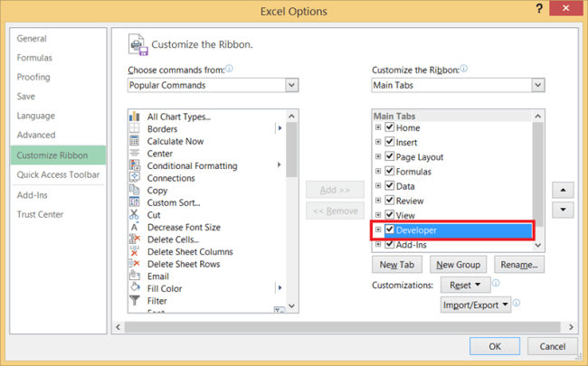Click the All Chart Types command icon
Image resolution: width=588 pixels, height=366 pixels.
pyautogui.click(x=135, y=117)
